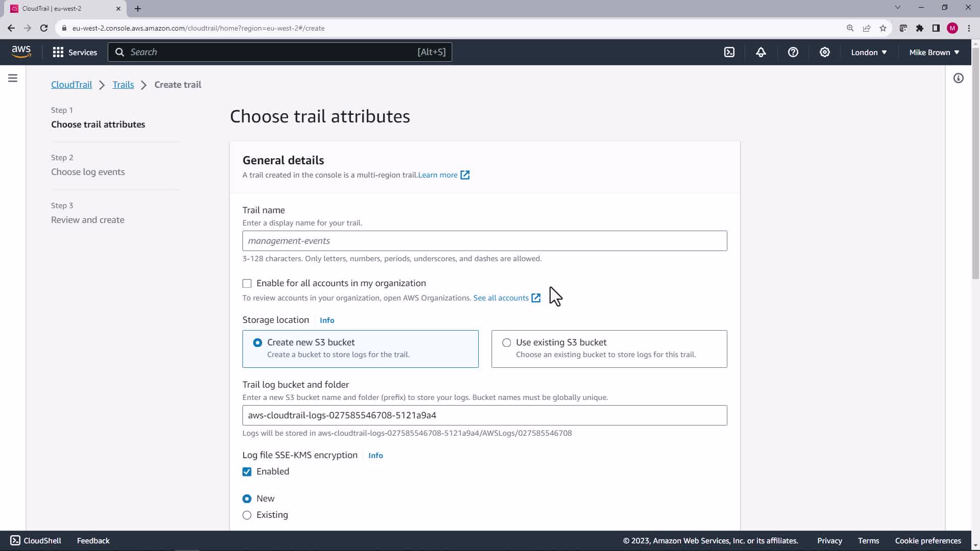Reload the browser page
Screen dimensions: 980x551
44,28
